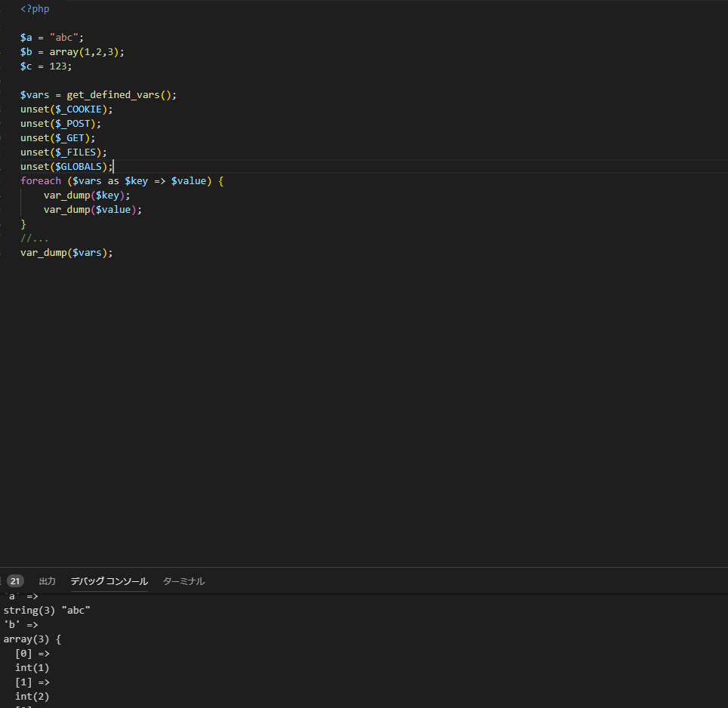
Task: Click the var_dump($value); line
Action: click(x=93, y=210)
